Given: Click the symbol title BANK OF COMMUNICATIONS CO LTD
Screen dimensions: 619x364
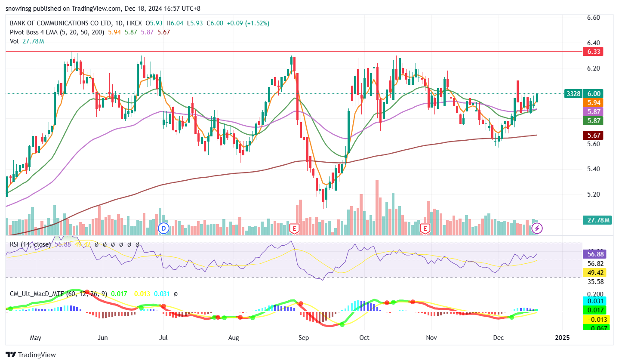Looking at the screenshot, I should click(x=61, y=23).
